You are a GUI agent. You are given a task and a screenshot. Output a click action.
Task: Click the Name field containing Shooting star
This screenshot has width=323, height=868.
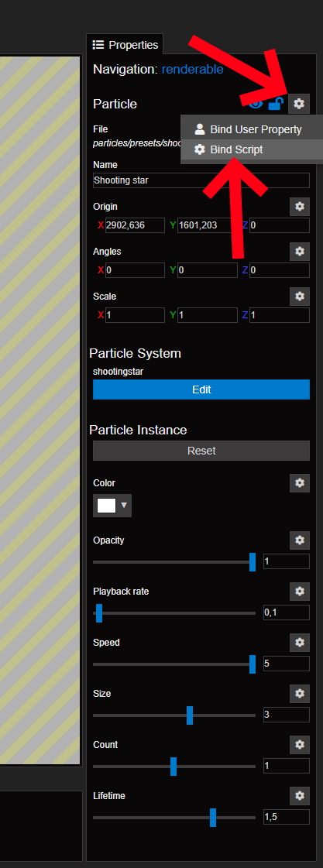pyautogui.click(x=201, y=180)
